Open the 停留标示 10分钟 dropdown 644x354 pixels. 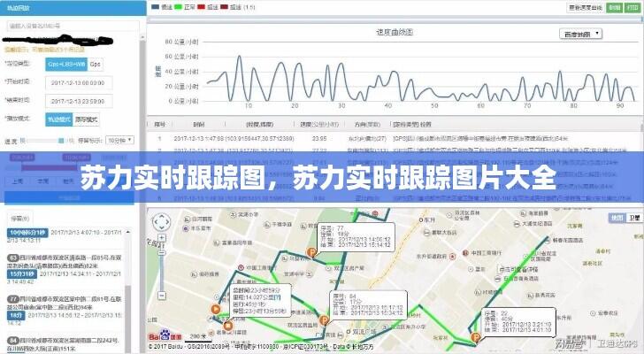[120, 141]
